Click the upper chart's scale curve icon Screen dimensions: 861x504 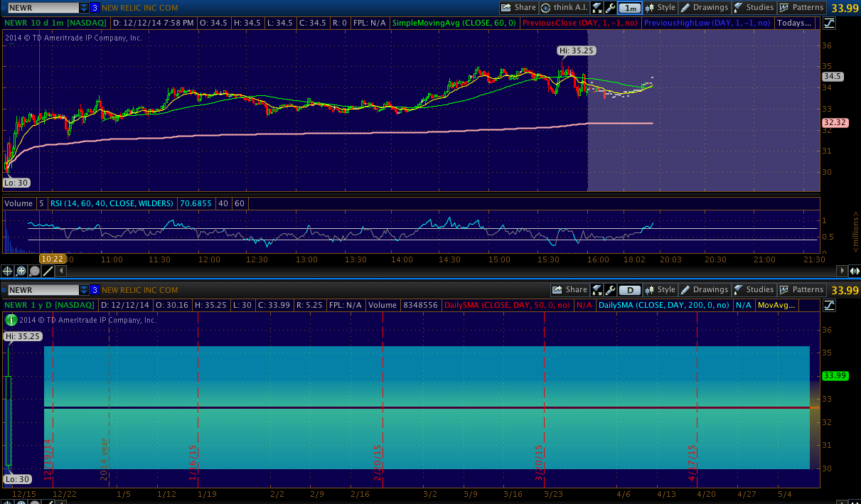(830, 23)
